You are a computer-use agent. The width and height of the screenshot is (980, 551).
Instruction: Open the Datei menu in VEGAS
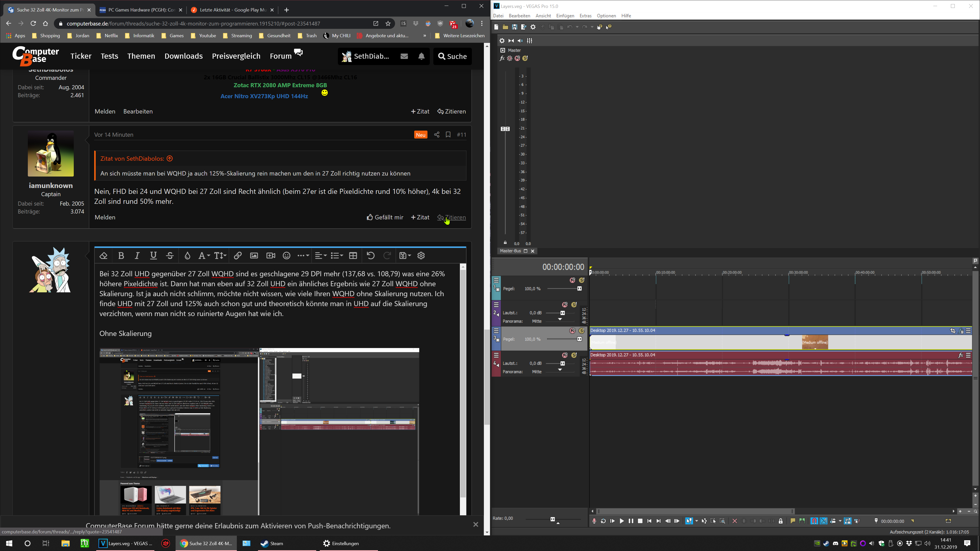(x=498, y=16)
